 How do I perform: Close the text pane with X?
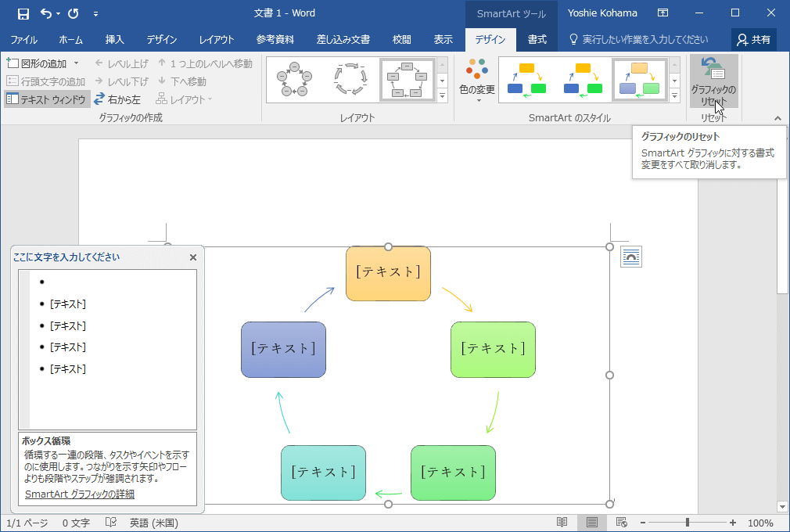[193, 257]
